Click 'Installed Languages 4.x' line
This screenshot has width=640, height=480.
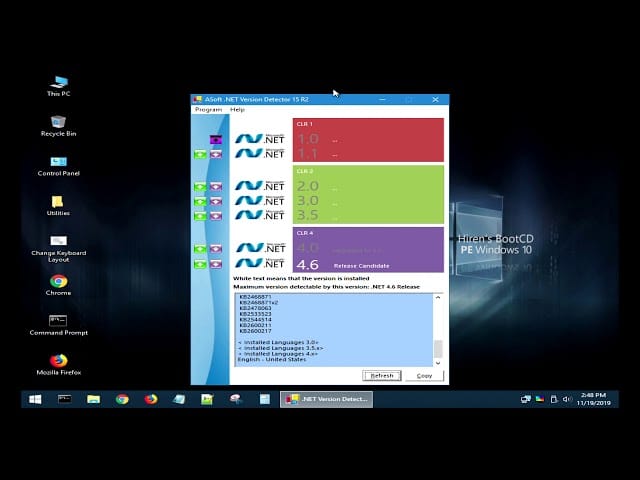coord(278,354)
